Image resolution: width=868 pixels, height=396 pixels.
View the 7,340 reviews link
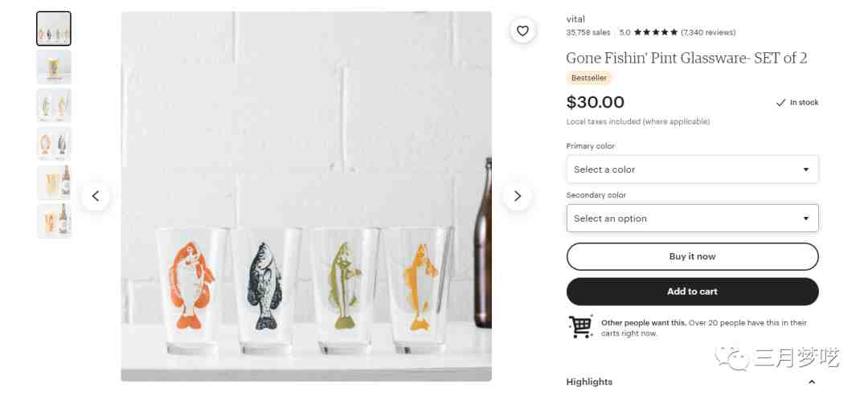click(708, 33)
